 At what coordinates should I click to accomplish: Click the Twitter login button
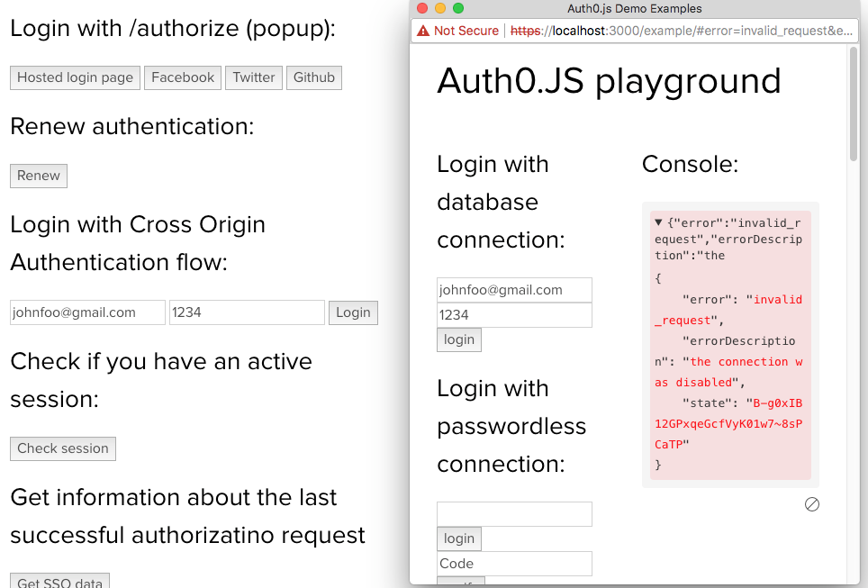[254, 77]
